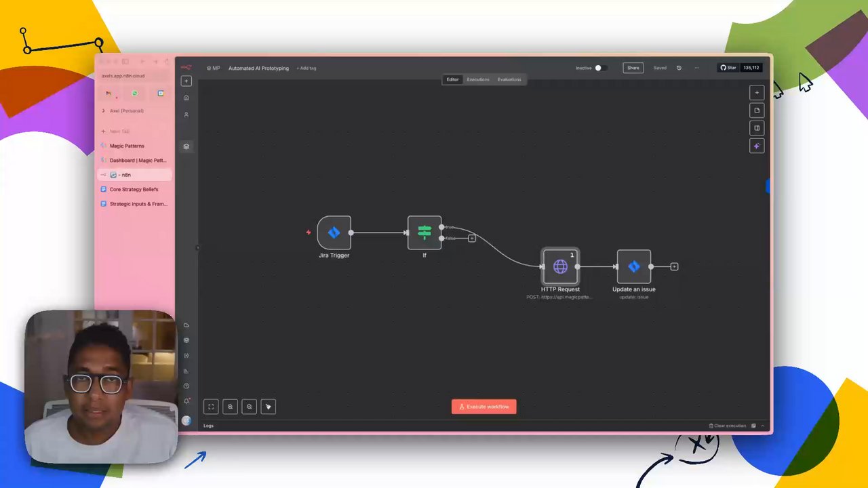Switch to the Evaluations tab
This screenshot has height=488, width=868.
(x=509, y=79)
